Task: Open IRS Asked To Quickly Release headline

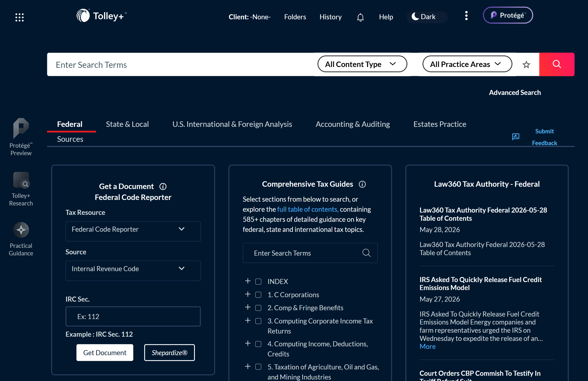Action: (x=480, y=283)
